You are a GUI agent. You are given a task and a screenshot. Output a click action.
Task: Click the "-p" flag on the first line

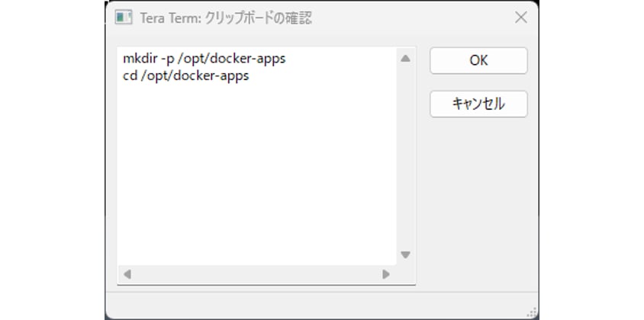tap(168, 59)
